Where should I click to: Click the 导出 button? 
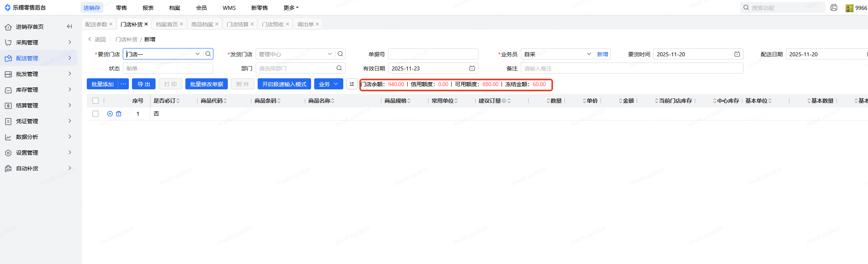pyautogui.click(x=144, y=84)
